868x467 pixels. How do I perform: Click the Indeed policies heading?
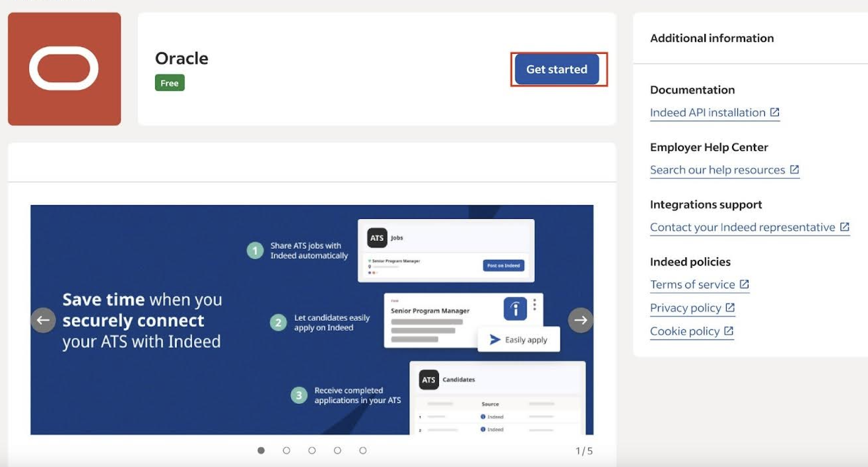coord(690,262)
